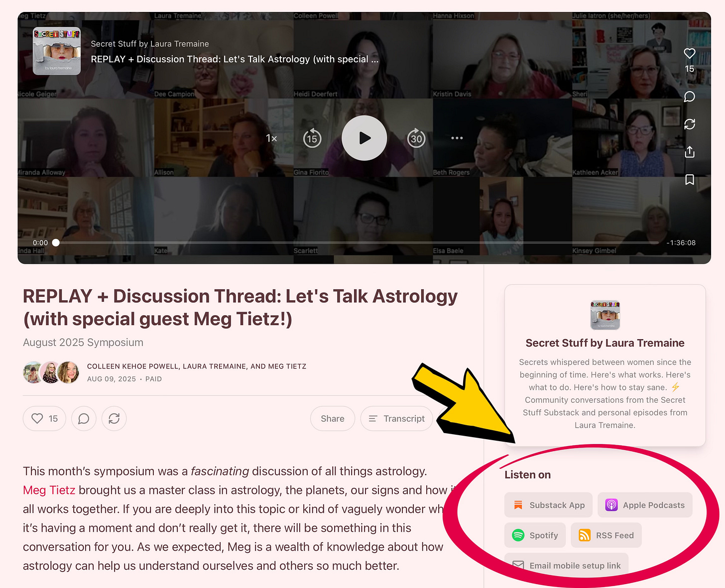Open comments from video overlay bubble icon

point(690,97)
